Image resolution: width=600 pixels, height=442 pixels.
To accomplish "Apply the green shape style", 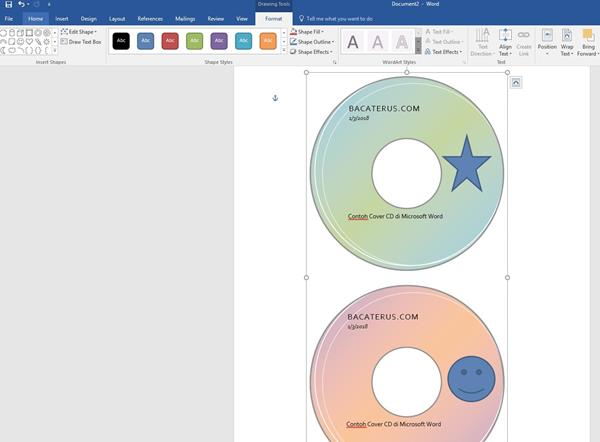I will pos(194,41).
